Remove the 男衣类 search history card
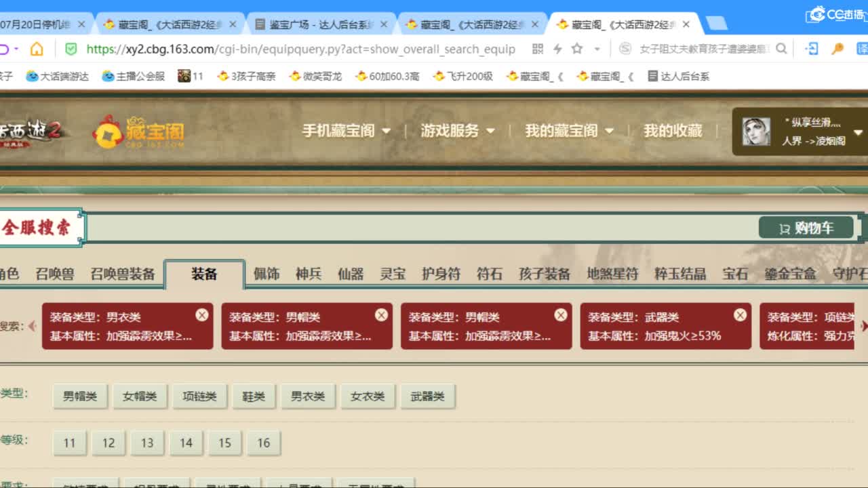868x488 pixels. pyautogui.click(x=202, y=314)
